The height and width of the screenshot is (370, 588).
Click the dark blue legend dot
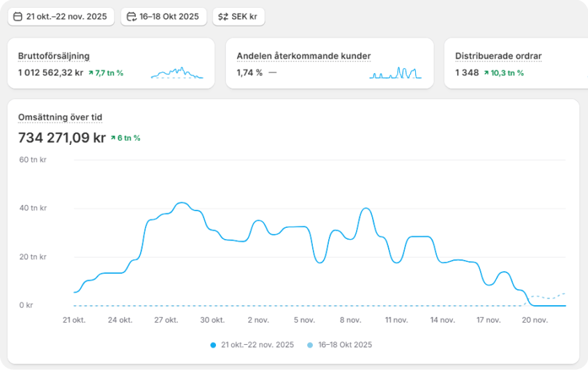pos(213,345)
